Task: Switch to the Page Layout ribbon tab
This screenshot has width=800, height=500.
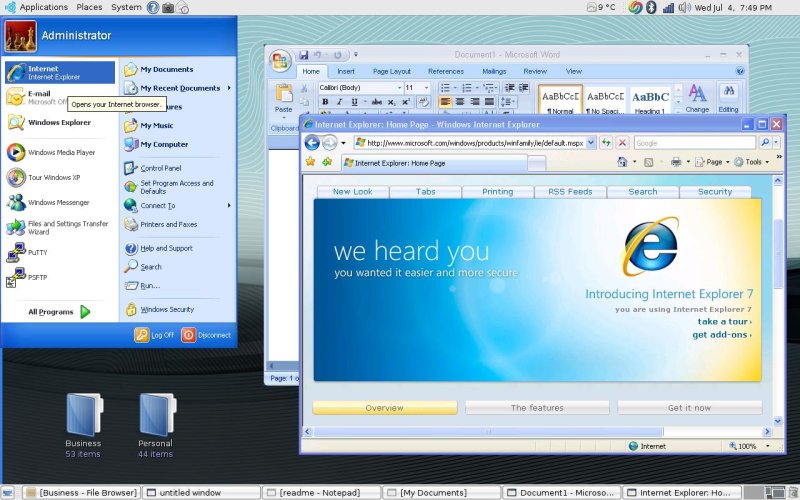Action: (x=392, y=71)
